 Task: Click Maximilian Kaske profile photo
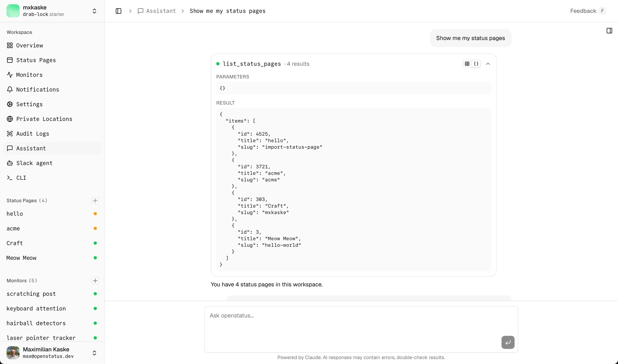coord(13,353)
